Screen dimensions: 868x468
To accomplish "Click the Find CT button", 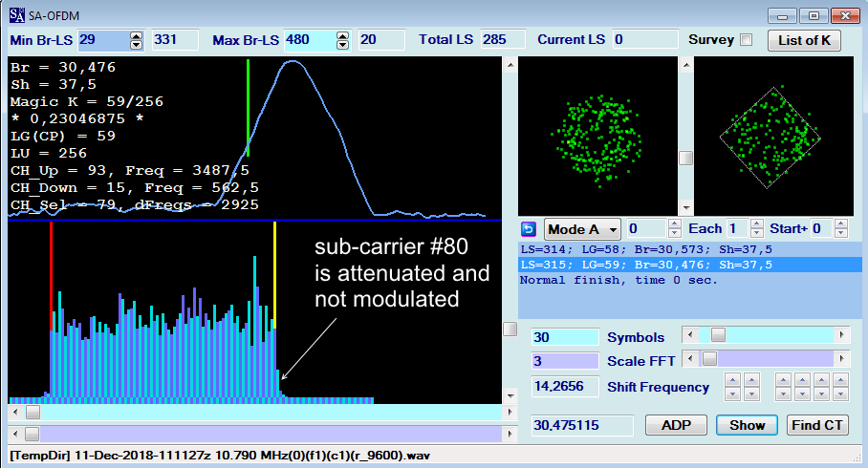I will 817,425.
